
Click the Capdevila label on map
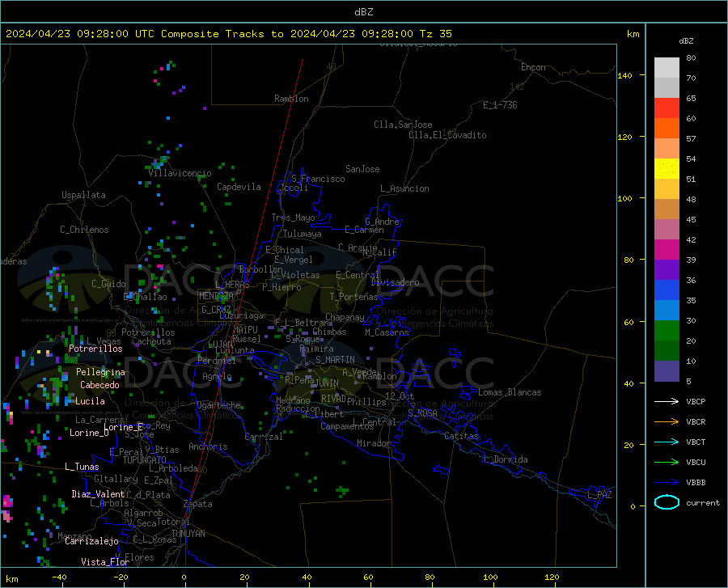tap(239, 187)
